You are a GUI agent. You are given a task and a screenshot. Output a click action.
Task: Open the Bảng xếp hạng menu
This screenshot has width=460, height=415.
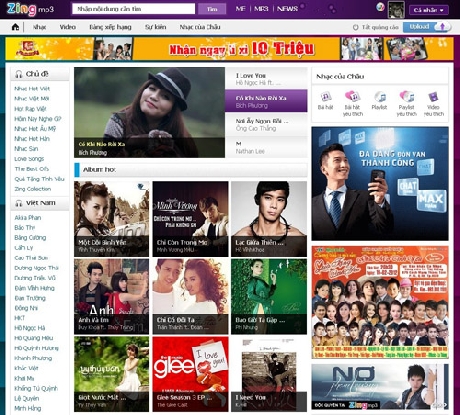pyautogui.click(x=110, y=27)
